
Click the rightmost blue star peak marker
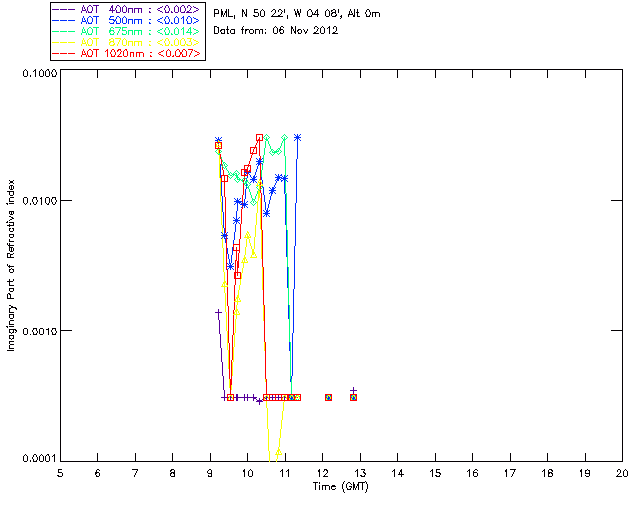click(x=298, y=137)
